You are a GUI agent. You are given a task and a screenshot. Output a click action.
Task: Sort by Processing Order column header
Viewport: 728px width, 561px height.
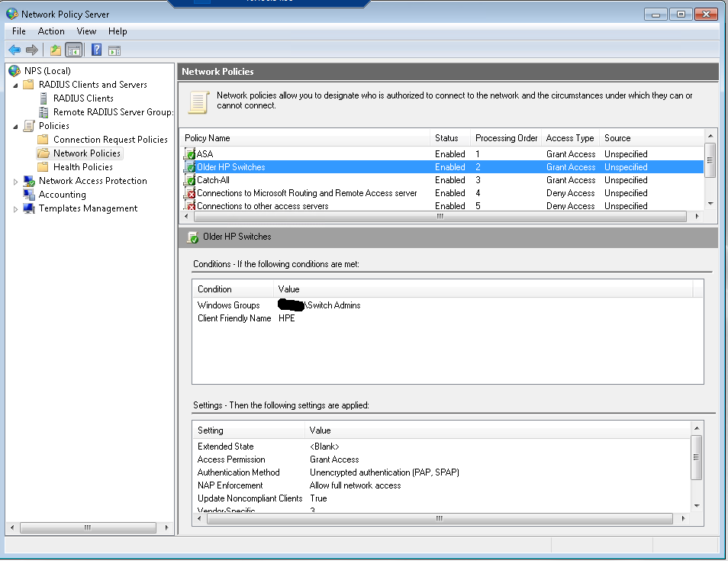(506, 138)
